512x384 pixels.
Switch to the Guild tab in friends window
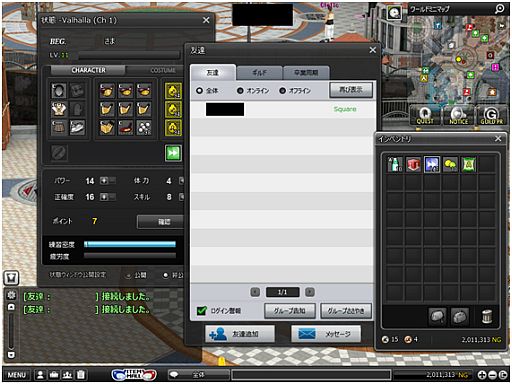pos(259,73)
